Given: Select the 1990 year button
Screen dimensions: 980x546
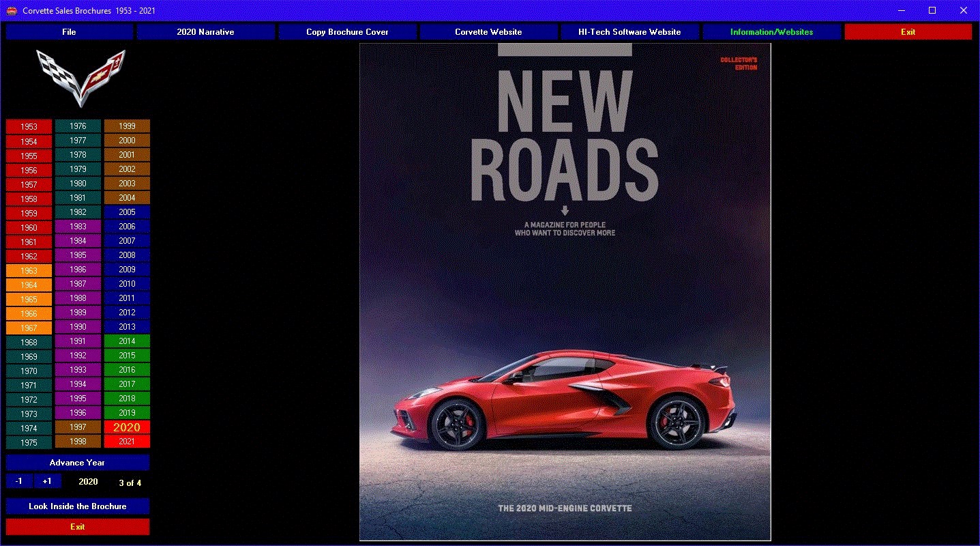Looking at the screenshot, I should click(78, 327).
